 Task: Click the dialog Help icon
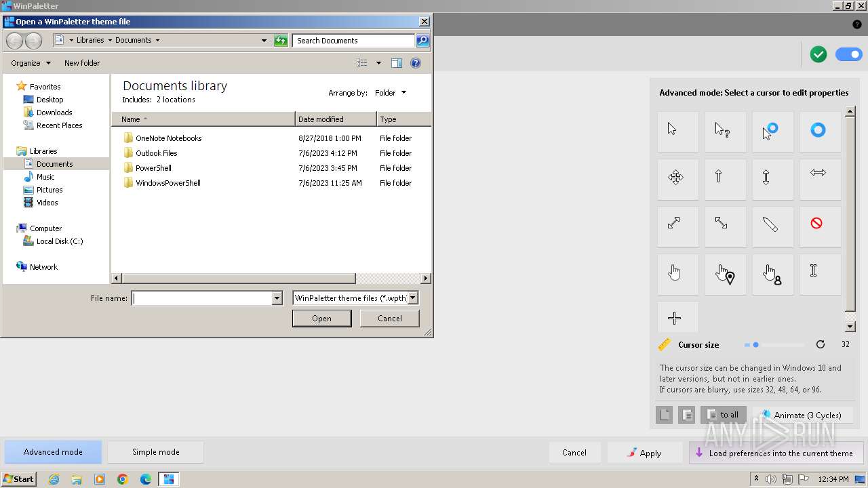(x=416, y=63)
